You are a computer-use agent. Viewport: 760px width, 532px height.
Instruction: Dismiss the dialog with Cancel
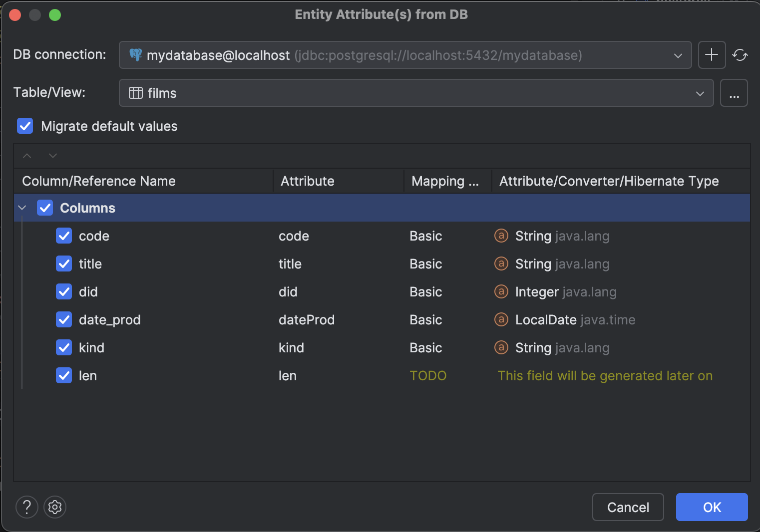click(x=628, y=507)
